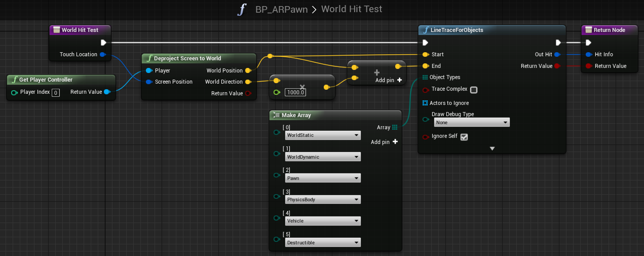Click LineTraceForObjects exec input pin

(x=425, y=43)
